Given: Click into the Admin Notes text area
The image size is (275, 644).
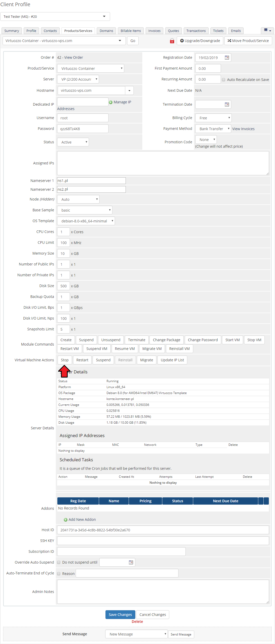Looking at the screenshot, I should click(x=163, y=592).
